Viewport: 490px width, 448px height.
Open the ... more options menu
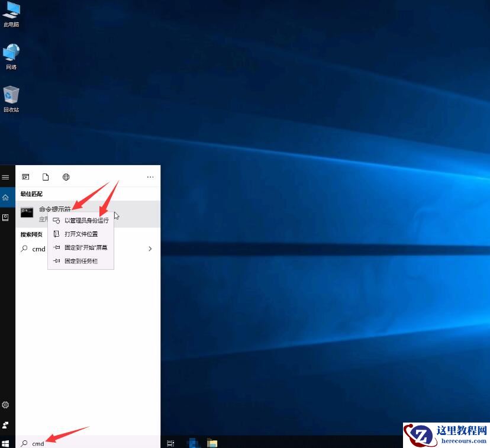(x=150, y=176)
